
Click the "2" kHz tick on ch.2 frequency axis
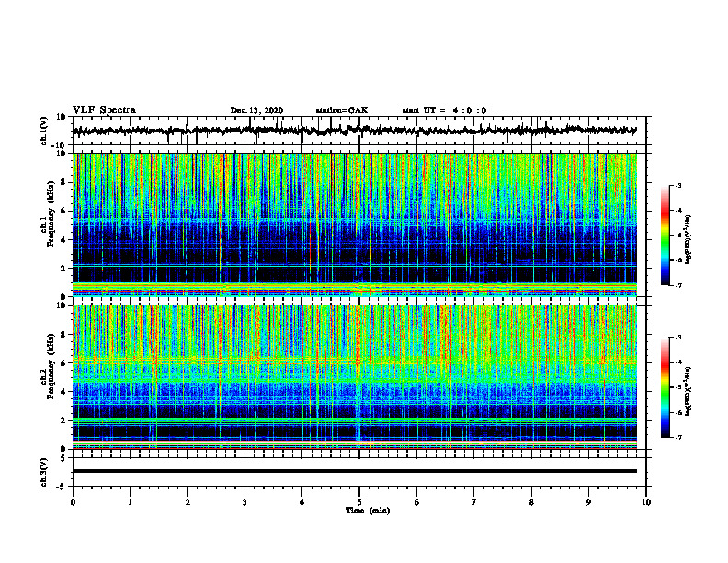pos(63,420)
